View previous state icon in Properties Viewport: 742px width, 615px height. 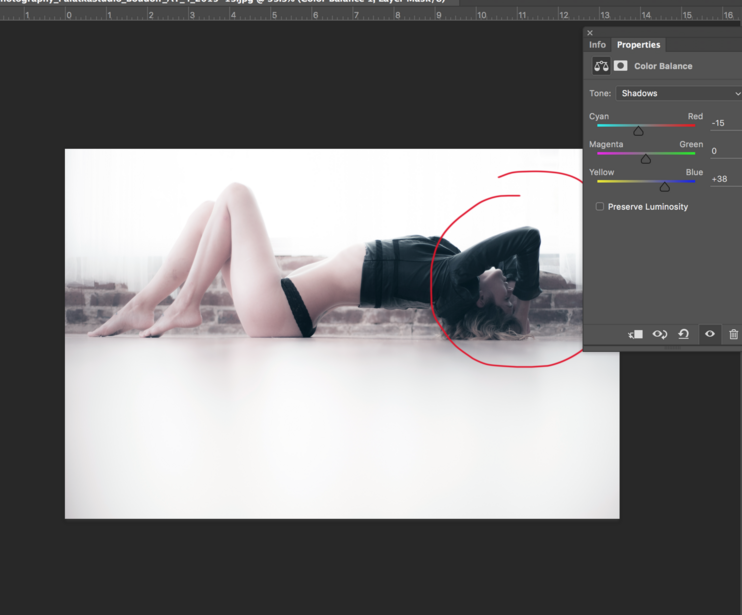[660, 334]
